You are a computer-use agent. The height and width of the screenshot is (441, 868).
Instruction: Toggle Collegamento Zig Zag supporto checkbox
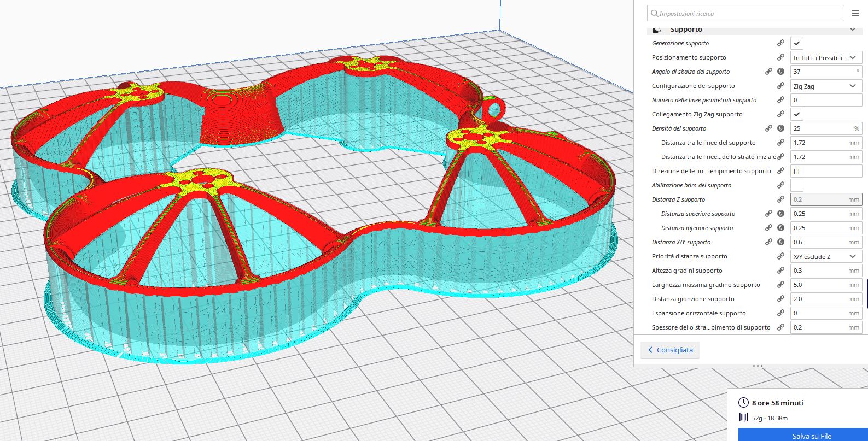click(x=797, y=114)
